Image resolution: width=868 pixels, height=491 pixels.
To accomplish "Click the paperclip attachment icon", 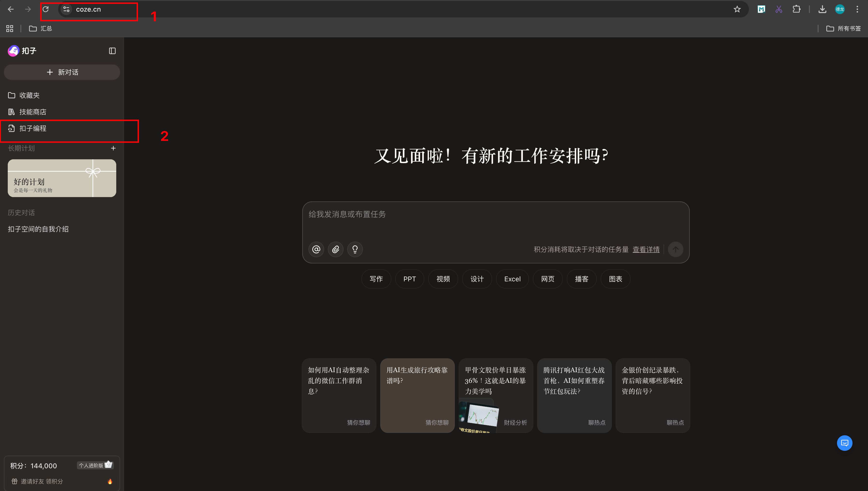I will [335, 249].
